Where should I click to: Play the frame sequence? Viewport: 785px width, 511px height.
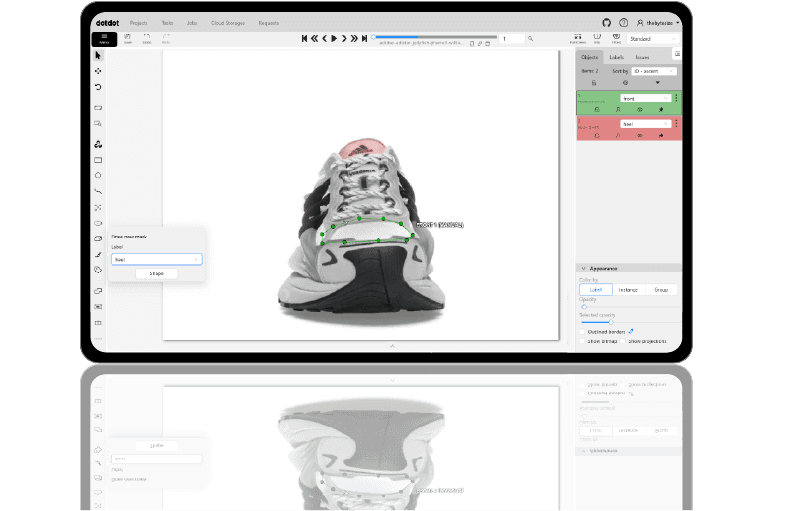click(x=334, y=39)
